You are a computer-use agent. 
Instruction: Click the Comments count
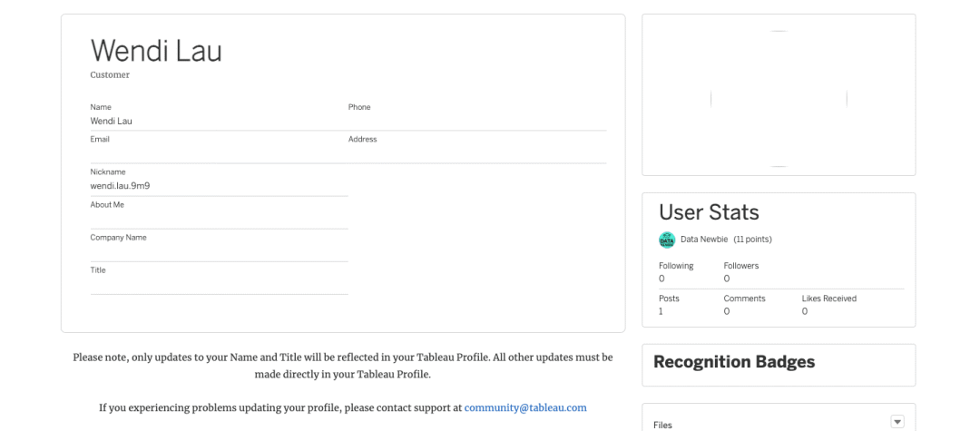[x=727, y=311]
